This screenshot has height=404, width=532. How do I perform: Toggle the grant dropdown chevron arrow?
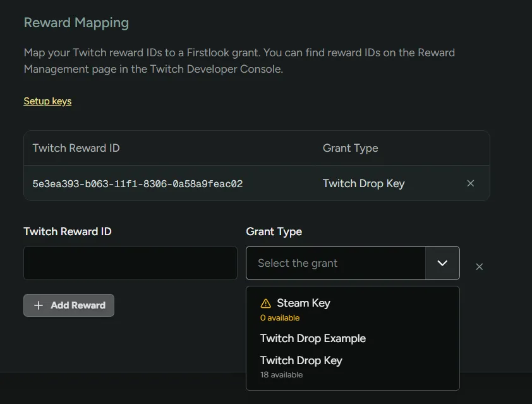(442, 263)
